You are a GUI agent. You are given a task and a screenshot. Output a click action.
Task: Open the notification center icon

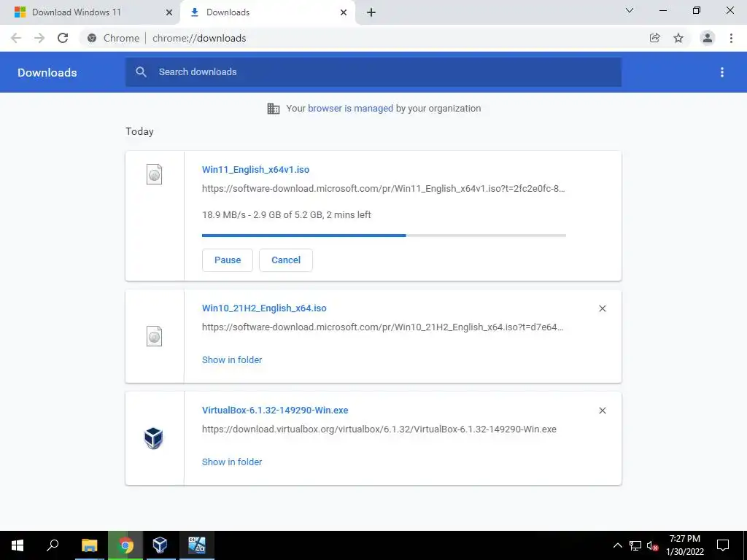pos(723,545)
